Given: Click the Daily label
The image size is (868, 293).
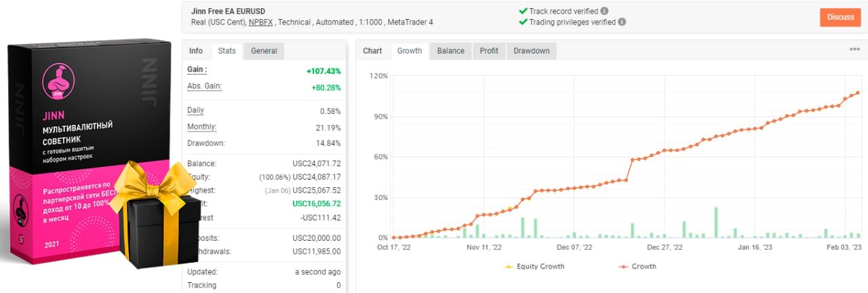Looking at the screenshot, I should [x=195, y=110].
